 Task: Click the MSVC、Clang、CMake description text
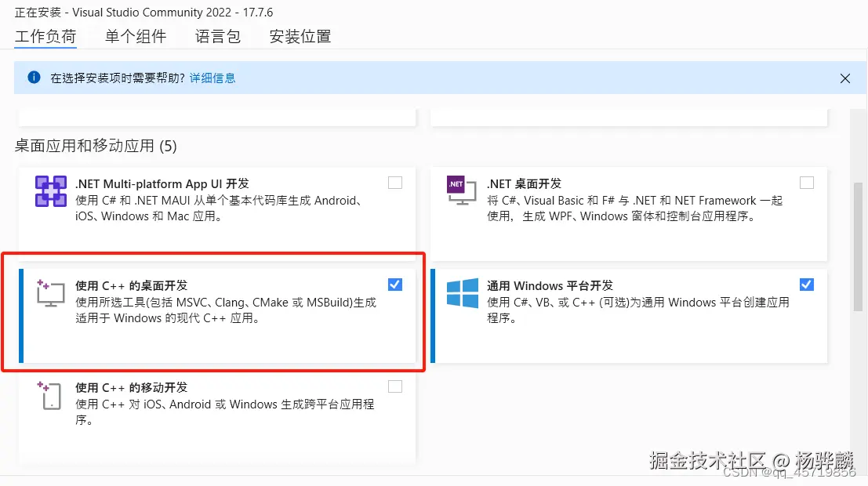[226, 310]
